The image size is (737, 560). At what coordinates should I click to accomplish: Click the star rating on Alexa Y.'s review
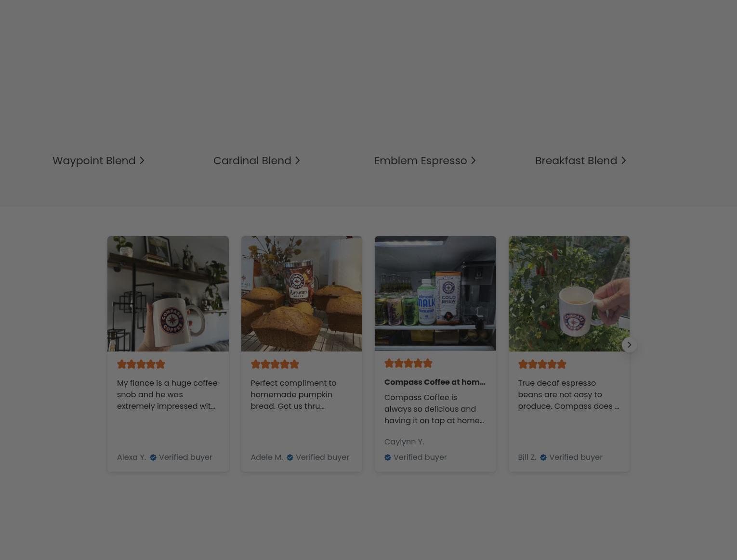pyautogui.click(x=141, y=365)
